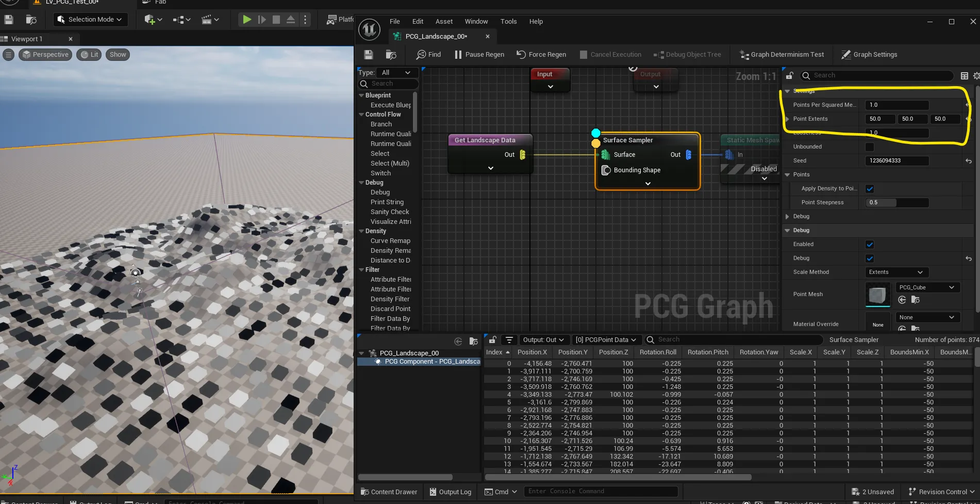Open the Selection Mode dropdown

[x=90, y=20]
